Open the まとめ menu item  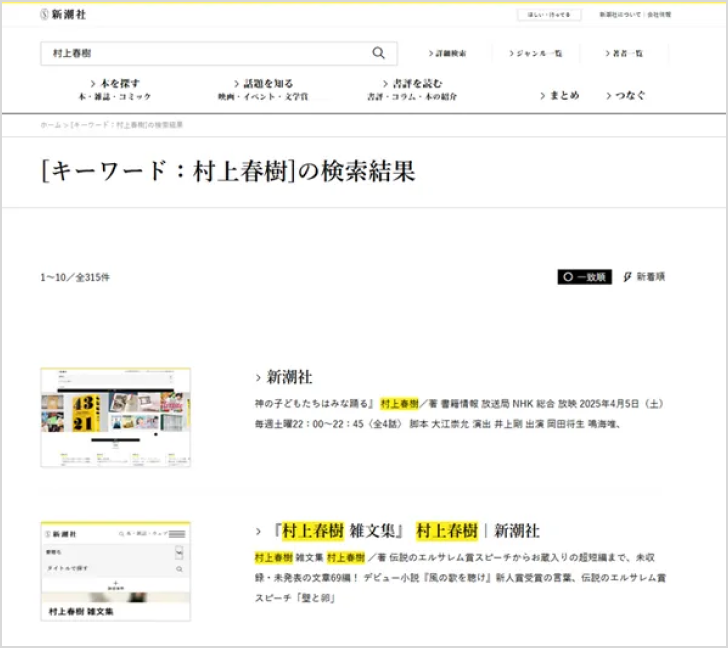pyautogui.click(x=560, y=96)
